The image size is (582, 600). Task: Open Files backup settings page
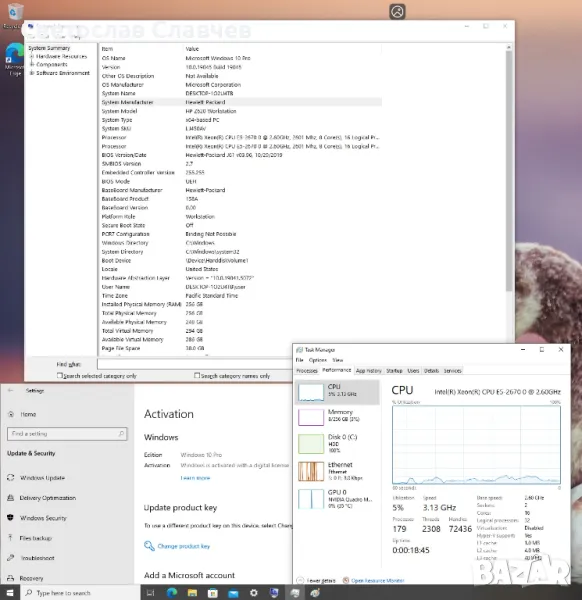coord(35,538)
